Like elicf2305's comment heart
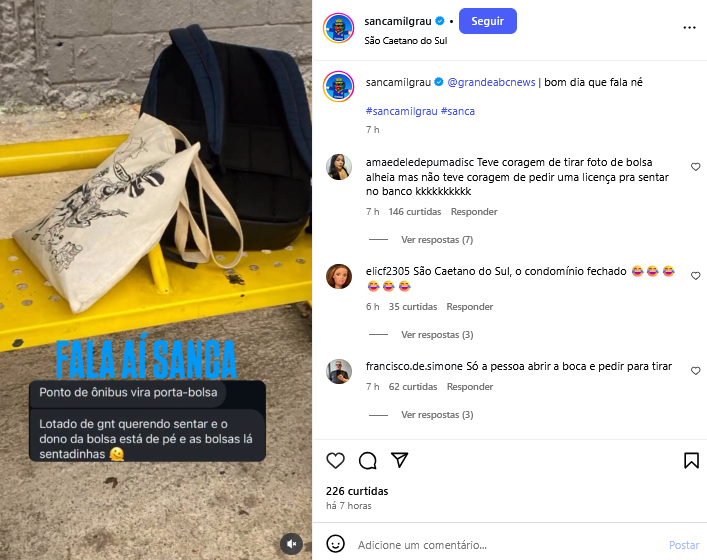707x560 pixels. point(695,276)
